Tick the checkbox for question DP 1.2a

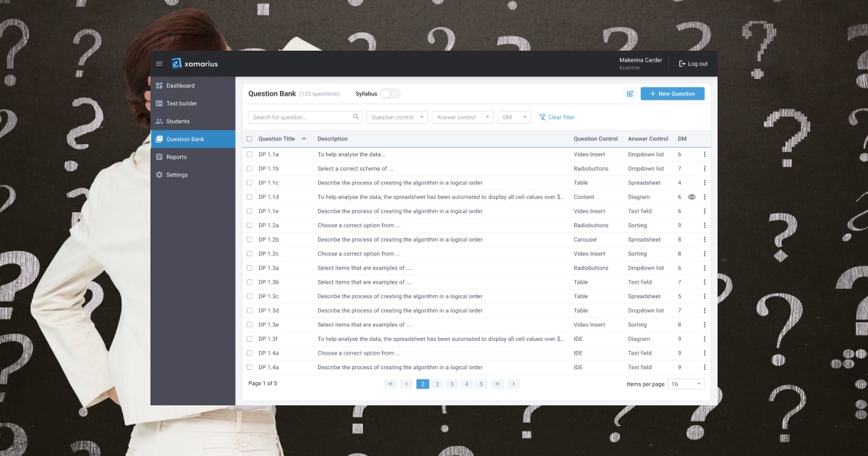point(250,225)
